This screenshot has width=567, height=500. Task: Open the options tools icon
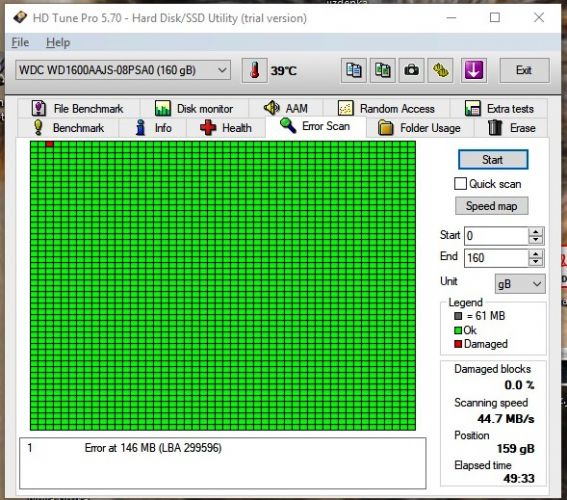pyautogui.click(x=440, y=70)
